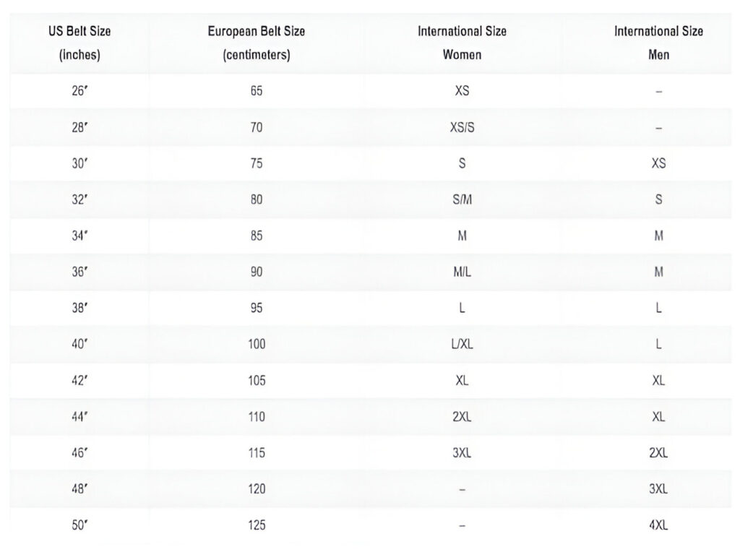The height and width of the screenshot is (560, 740).
Task: Select the "International Size Men" column header
Action: pyautogui.click(x=658, y=43)
